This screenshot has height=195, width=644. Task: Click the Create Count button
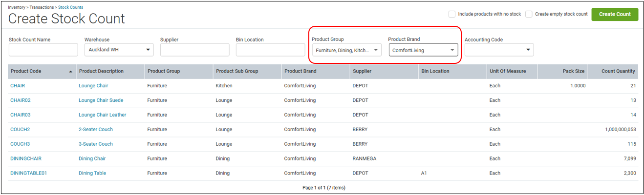pyautogui.click(x=615, y=14)
